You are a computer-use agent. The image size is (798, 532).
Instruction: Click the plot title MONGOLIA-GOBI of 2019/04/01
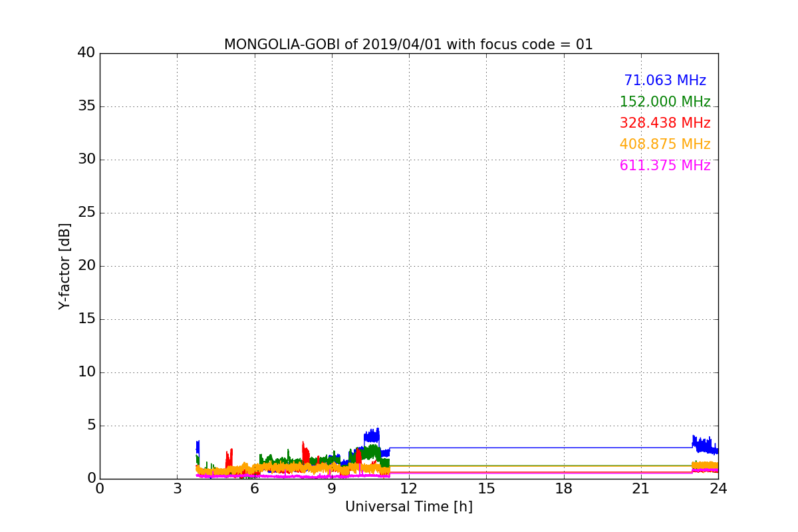408,45
